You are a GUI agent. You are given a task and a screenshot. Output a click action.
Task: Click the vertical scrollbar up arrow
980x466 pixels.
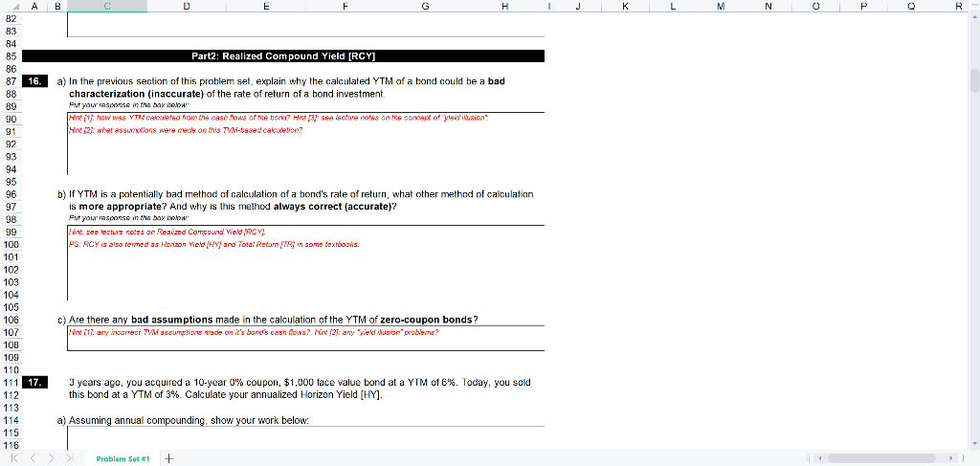coord(973,17)
